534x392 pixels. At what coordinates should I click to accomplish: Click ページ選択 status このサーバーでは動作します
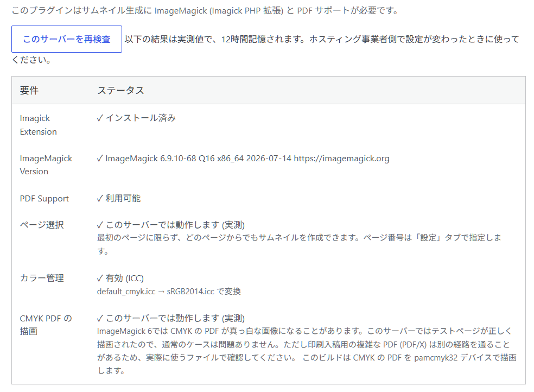click(171, 225)
